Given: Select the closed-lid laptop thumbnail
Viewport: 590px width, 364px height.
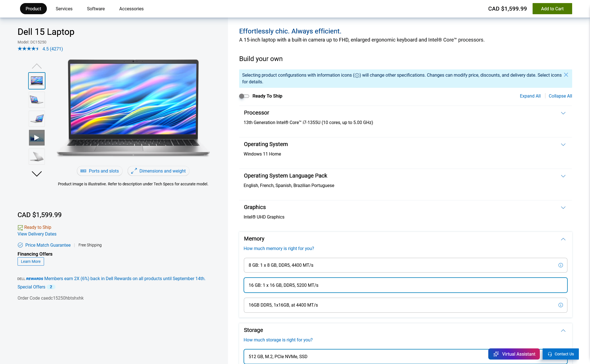Looking at the screenshot, I should coord(37,157).
